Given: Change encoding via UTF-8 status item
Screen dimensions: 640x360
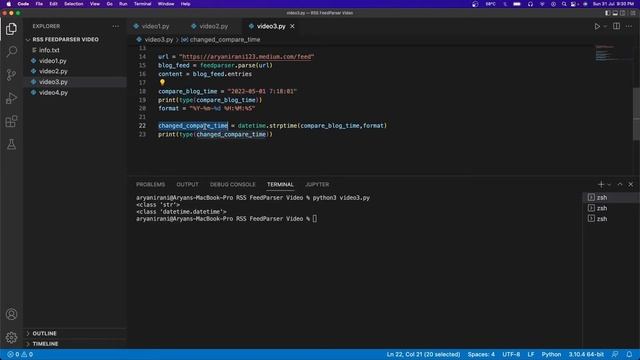Looking at the screenshot, I should click(511, 355).
